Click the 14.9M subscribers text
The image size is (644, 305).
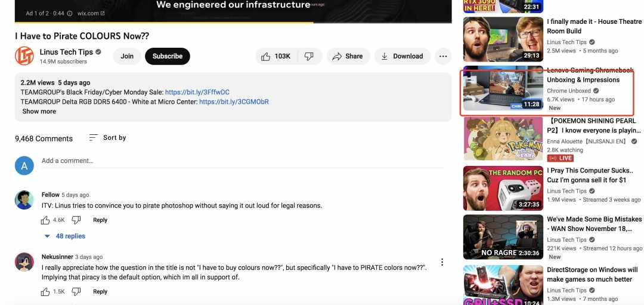[63, 61]
